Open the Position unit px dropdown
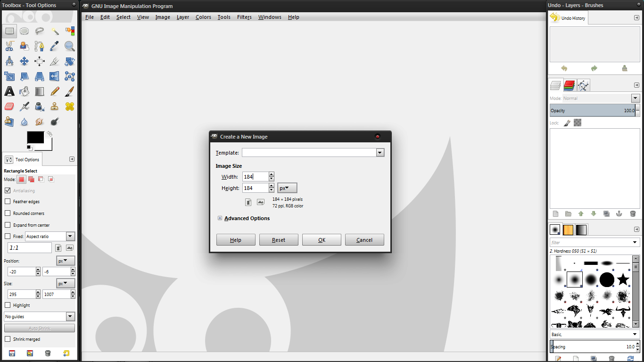 point(66,261)
